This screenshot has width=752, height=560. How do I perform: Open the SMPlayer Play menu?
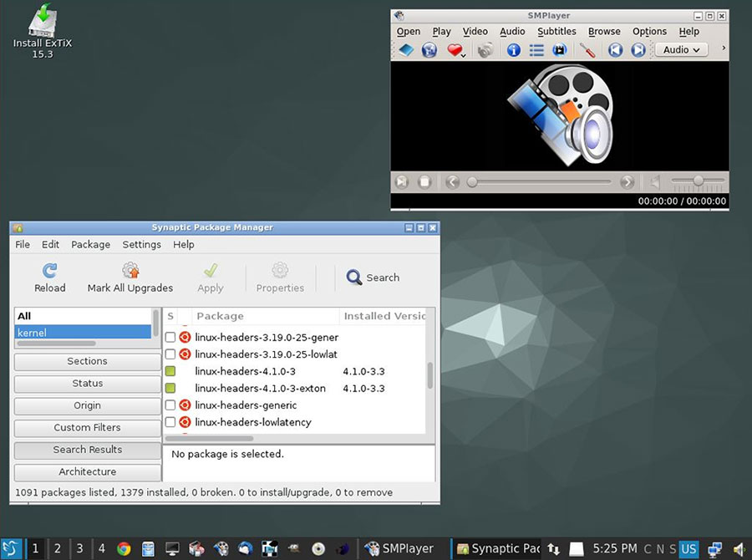tap(441, 31)
